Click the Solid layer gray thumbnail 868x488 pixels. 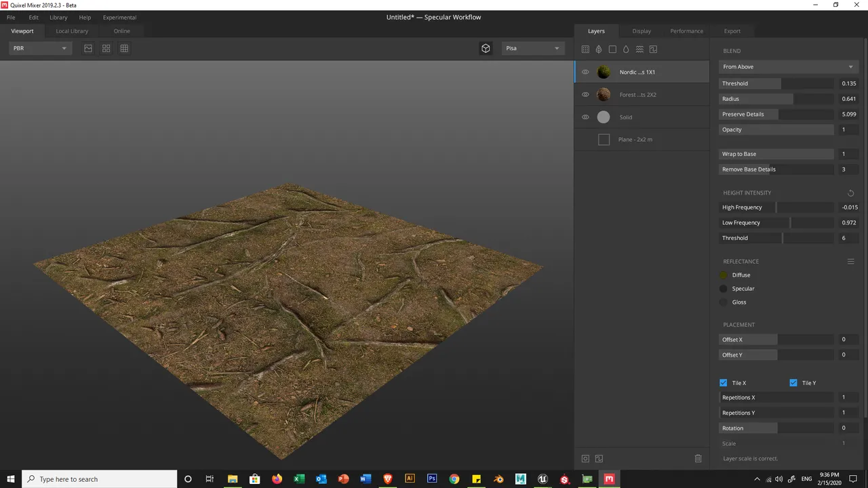coord(604,117)
